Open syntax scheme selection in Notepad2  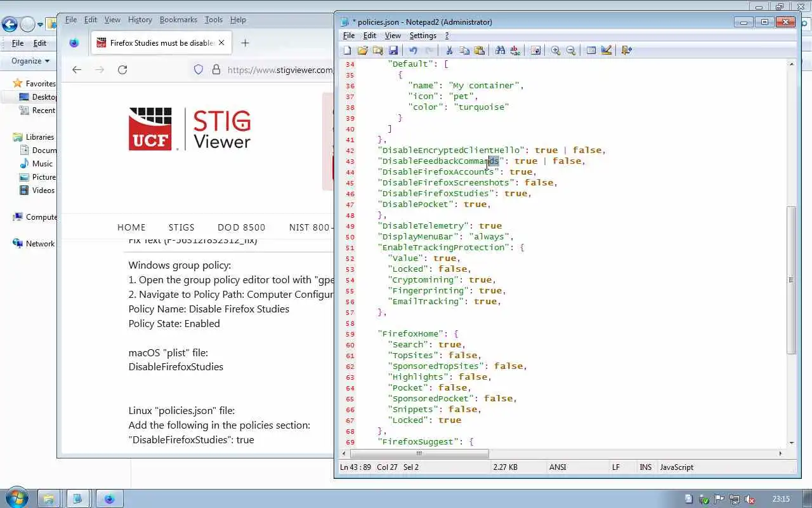(x=591, y=50)
